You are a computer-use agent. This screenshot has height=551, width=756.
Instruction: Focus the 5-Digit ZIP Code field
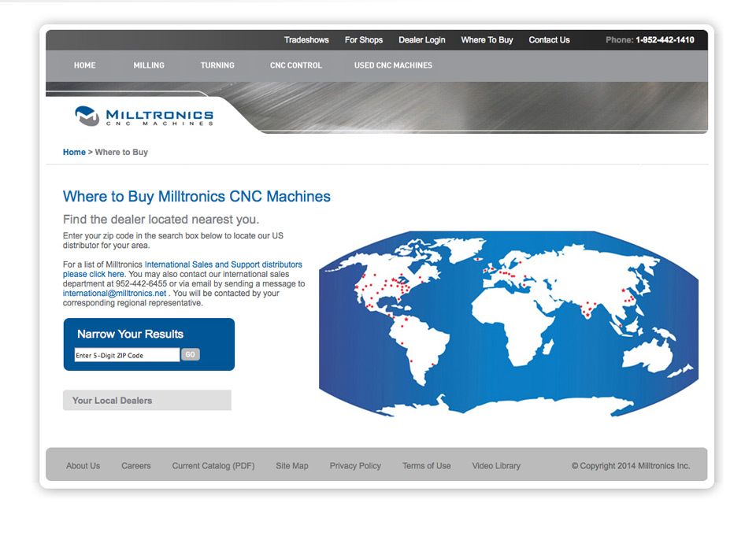[127, 355]
